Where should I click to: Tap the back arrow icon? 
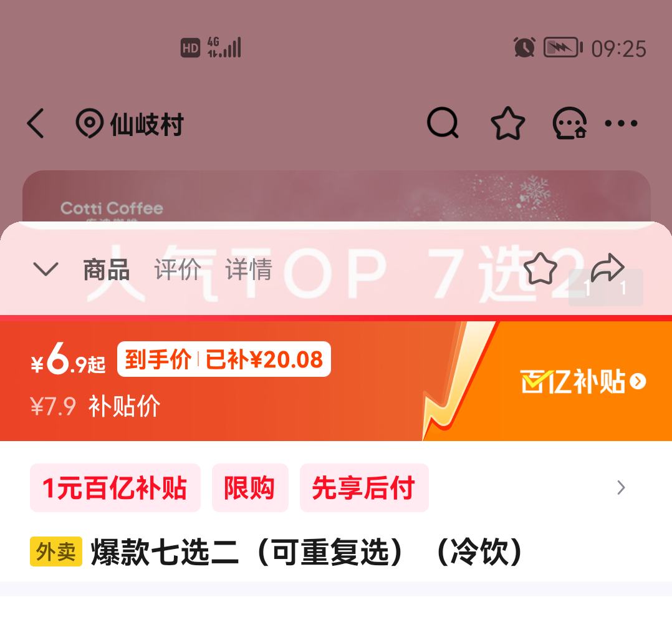tap(36, 123)
